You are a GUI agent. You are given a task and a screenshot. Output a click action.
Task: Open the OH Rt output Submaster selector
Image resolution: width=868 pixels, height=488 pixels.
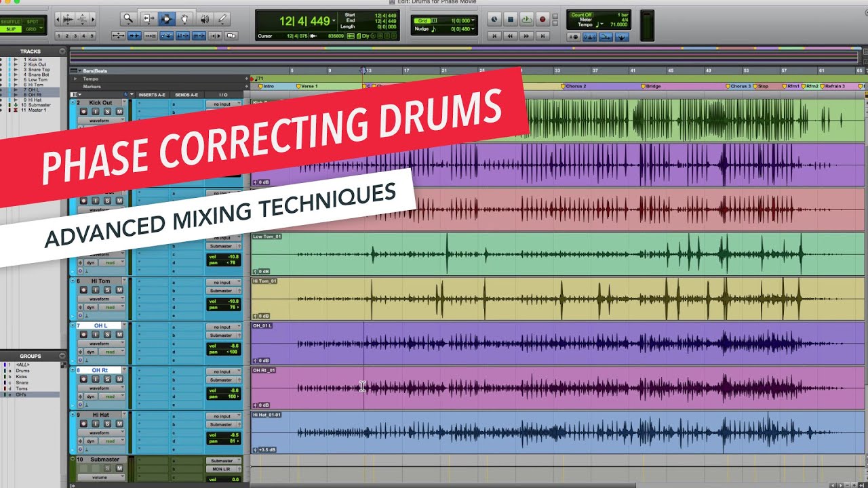click(x=223, y=380)
